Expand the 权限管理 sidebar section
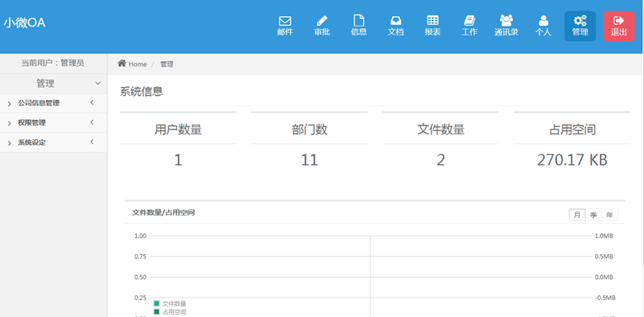 [53, 123]
